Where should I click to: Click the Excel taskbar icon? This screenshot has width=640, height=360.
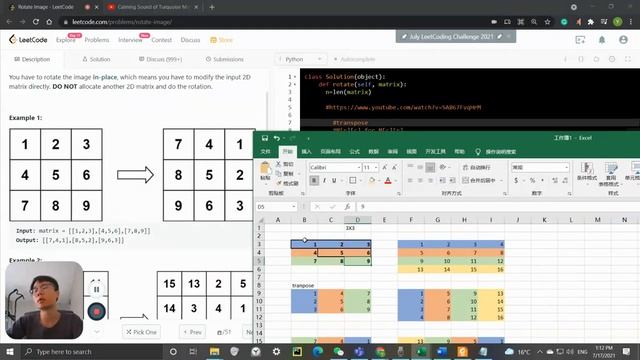(421, 351)
